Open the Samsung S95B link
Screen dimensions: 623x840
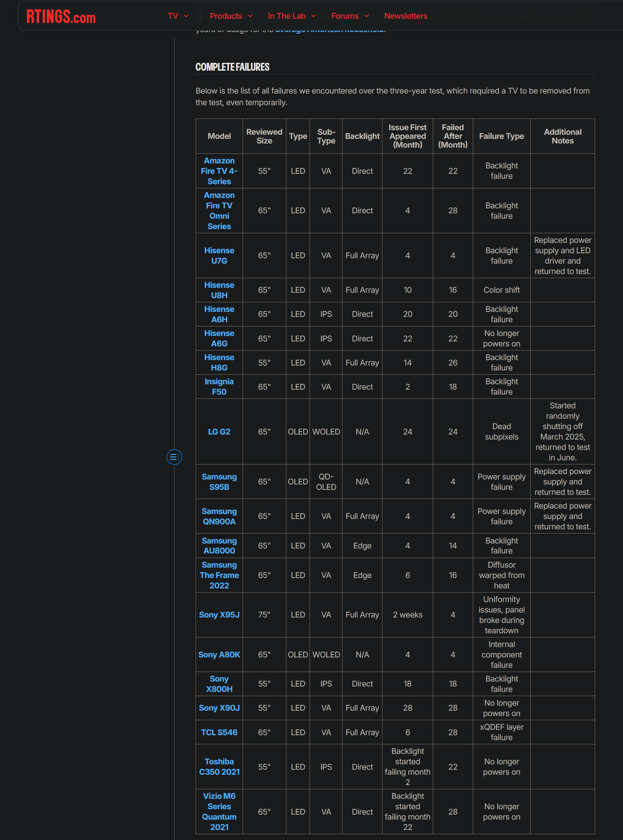(219, 482)
